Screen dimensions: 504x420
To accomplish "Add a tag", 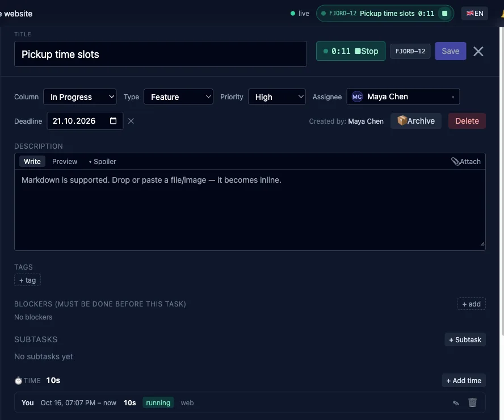I will click(x=27, y=280).
